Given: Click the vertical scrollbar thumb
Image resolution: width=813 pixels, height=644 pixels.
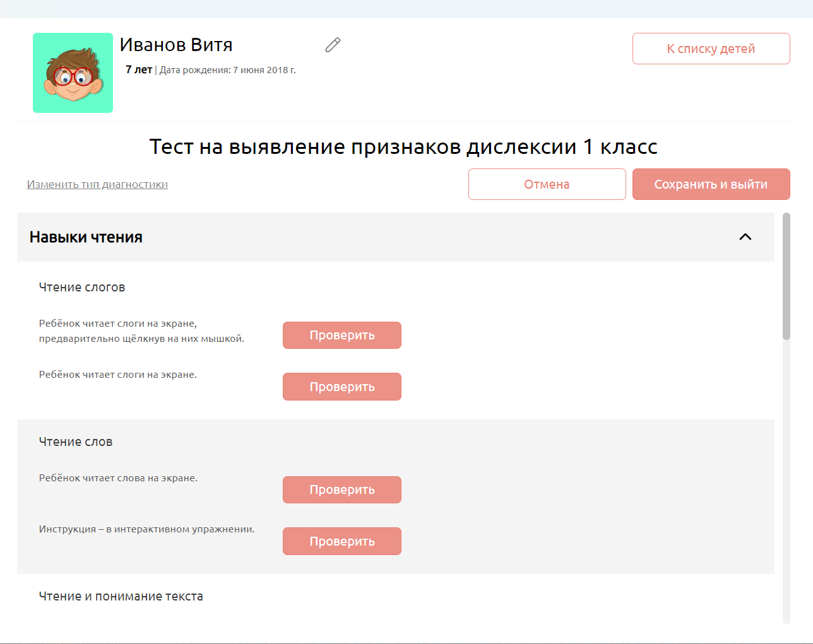Looking at the screenshot, I should pos(786,276).
